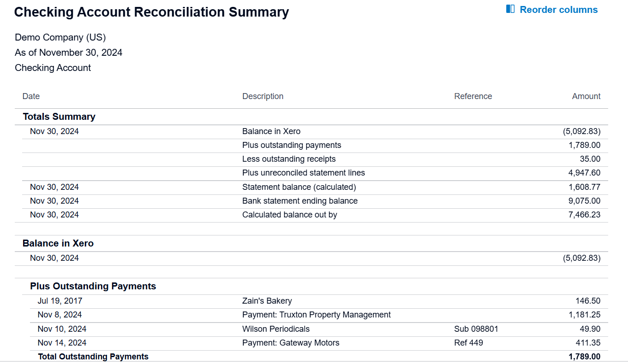628x364 pixels.
Task: Click the Checking Account Reconciliation Summary title
Action: pyautogui.click(x=151, y=12)
